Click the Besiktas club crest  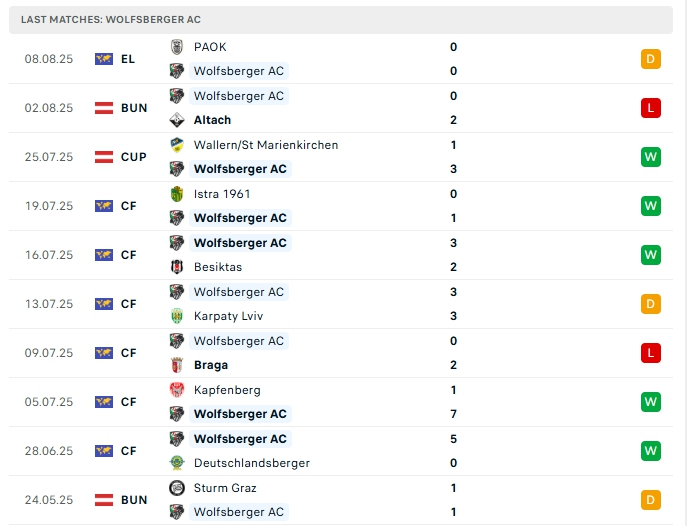177,267
